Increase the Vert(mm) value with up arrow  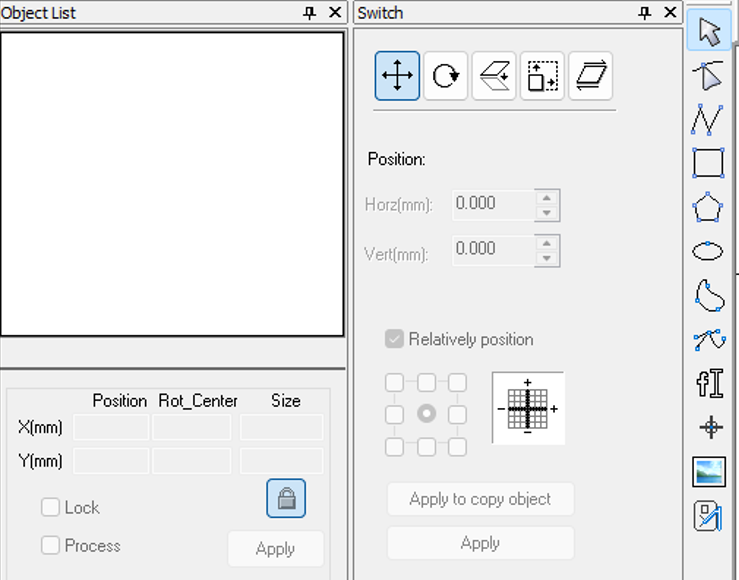click(547, 243)
